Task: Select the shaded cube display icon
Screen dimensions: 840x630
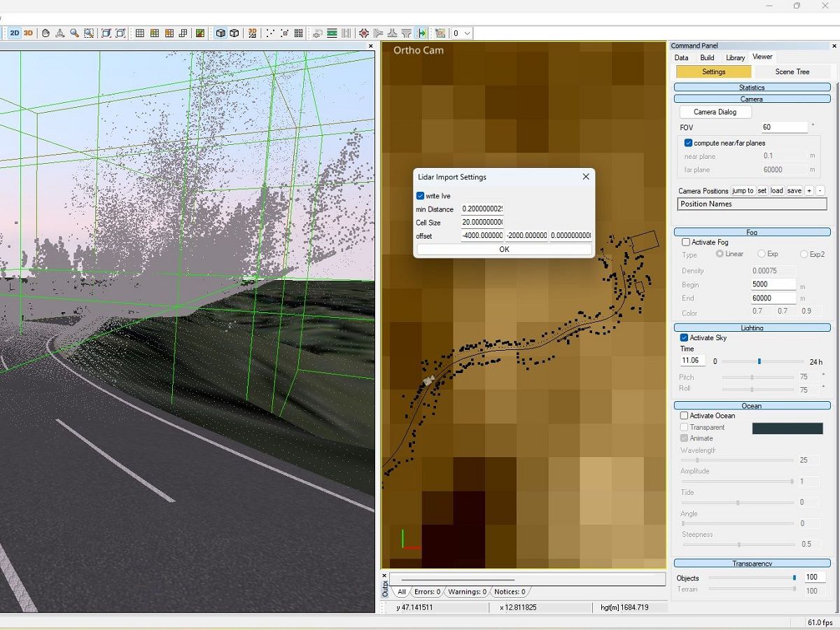Action: pos(220,33)
